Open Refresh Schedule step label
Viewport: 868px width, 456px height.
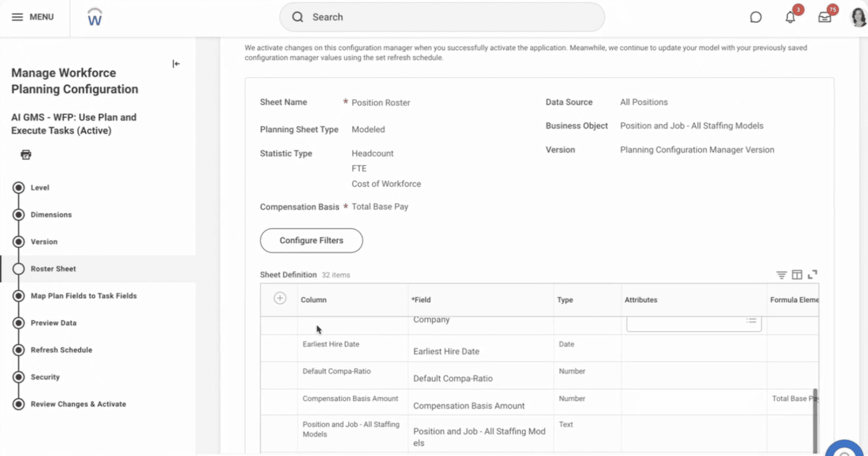point(62,350)
